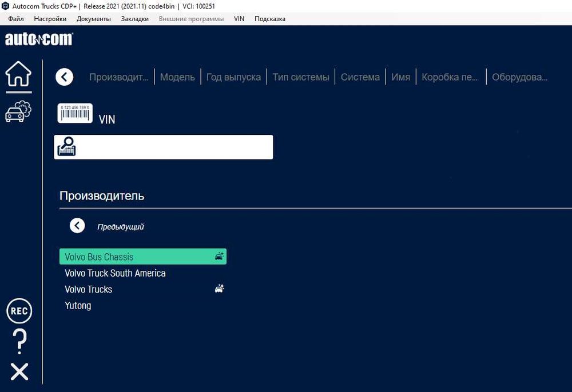Viewport: 572px width, 392px height.
Task: Click the Предыдущий link
Action: pos(120,227)
